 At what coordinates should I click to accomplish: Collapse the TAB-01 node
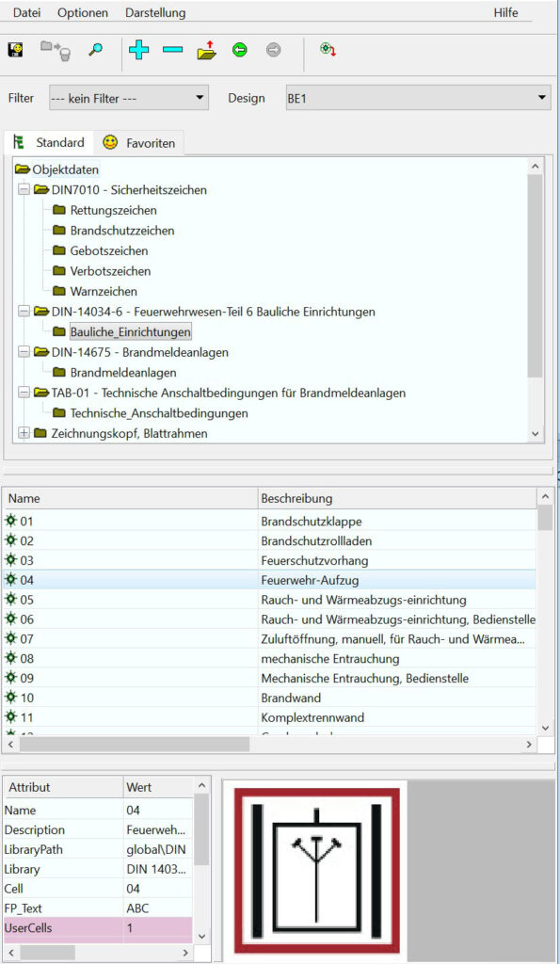24,393
